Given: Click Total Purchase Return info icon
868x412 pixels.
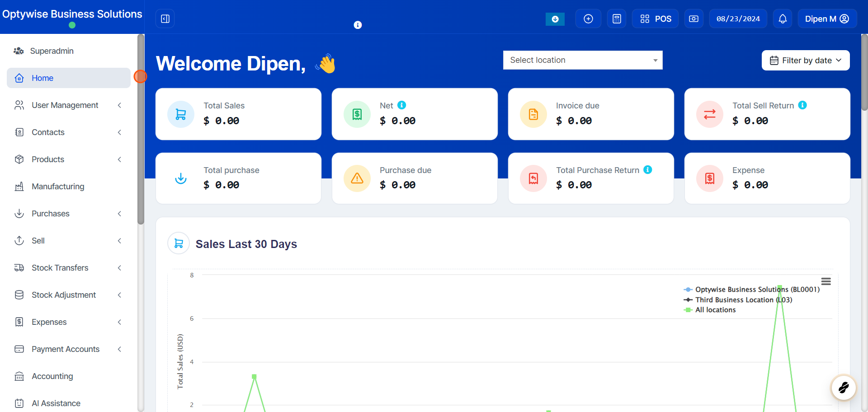Looking at the screenshot, I should (648, 169).
